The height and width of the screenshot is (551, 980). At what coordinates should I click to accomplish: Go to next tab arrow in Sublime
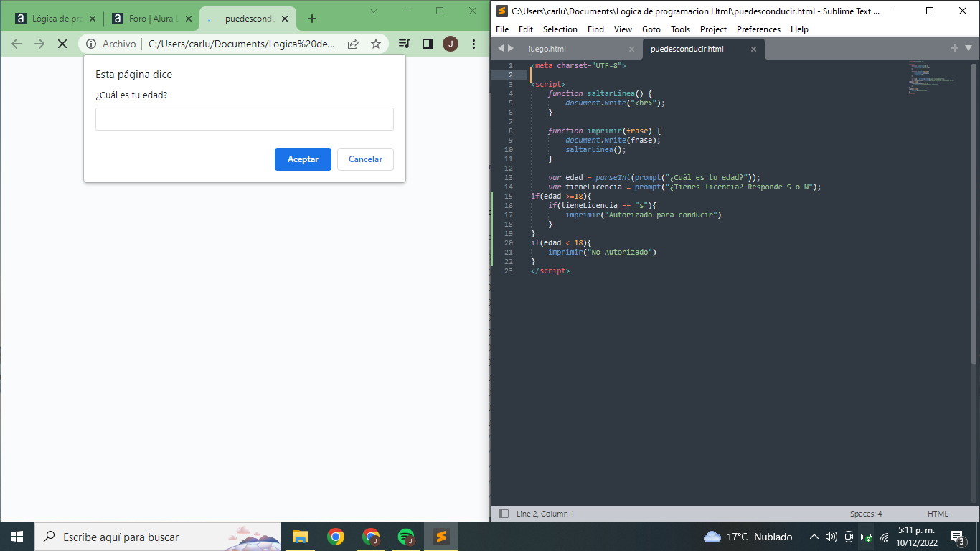pyautogui.click(x=511, y=48)
